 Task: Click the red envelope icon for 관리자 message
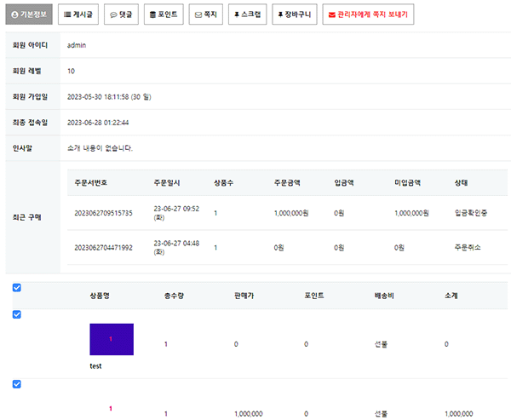pos(332,14)
